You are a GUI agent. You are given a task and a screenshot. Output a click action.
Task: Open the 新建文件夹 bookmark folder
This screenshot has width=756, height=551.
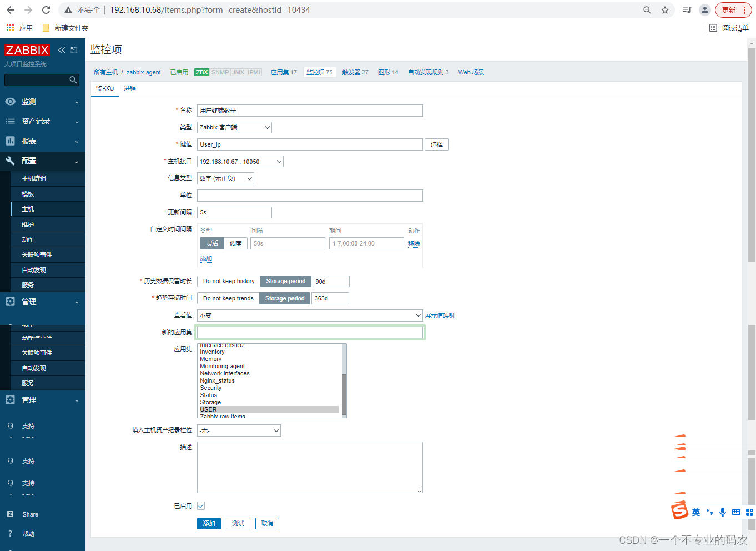(x=65, y=28)
